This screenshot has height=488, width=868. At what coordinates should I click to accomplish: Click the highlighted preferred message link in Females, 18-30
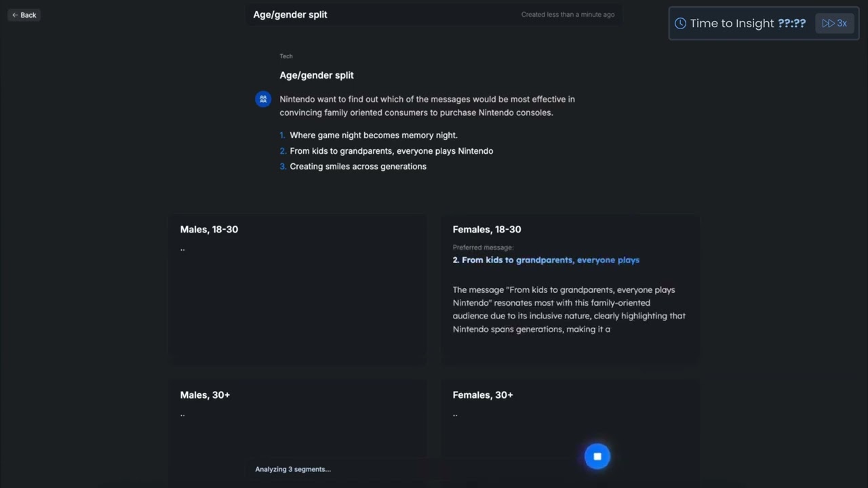(x=546, y=260)
